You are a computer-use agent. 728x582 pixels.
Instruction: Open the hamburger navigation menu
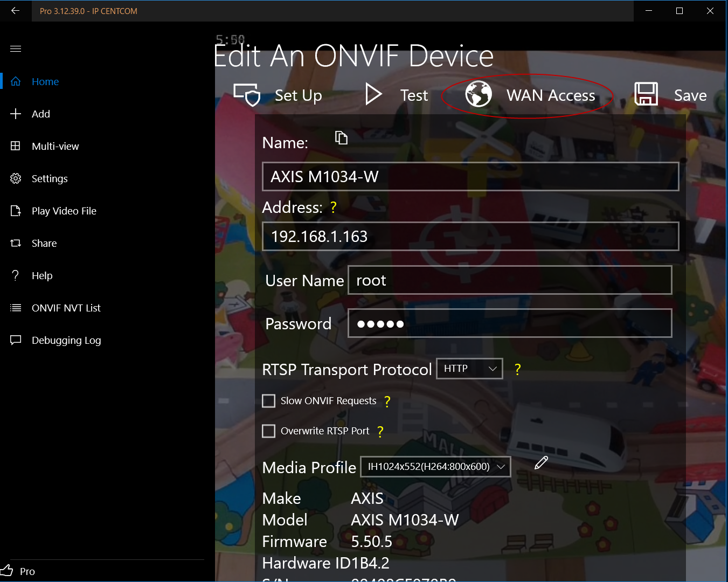click(x=16, y=48)
